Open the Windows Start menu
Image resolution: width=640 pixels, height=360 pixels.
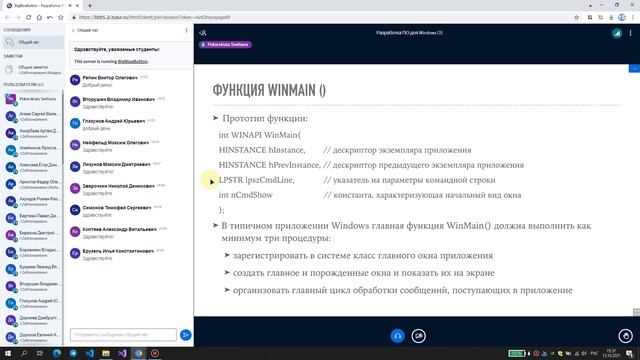tap(8, 353)
